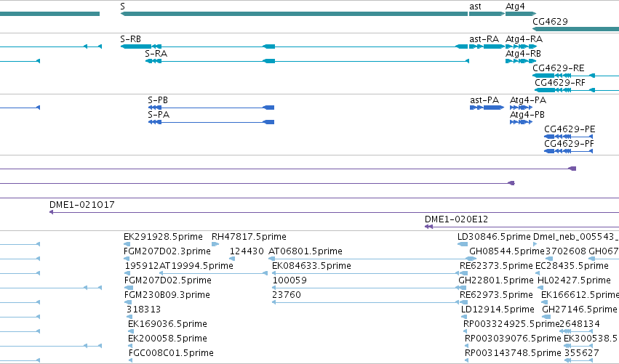The width and height of the screenshot is (619, 364).
Task: Select the EK169036.5prime EST
Action: (131, 331)
